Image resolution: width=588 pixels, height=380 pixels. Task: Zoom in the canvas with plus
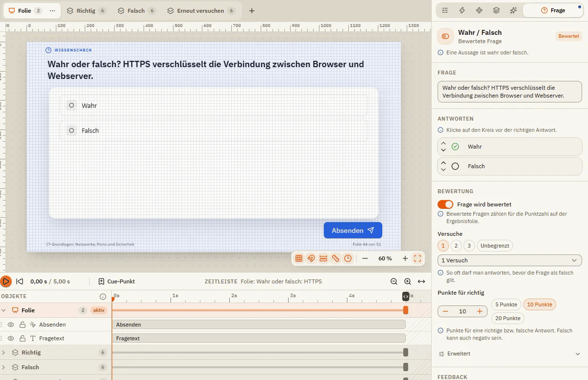point(405,258)
